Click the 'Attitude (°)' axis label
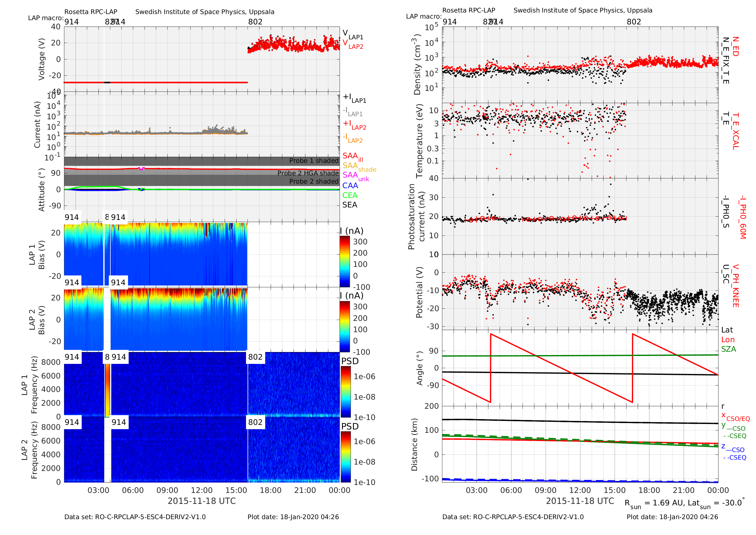 pyautogui.click(x=41, y=190)
